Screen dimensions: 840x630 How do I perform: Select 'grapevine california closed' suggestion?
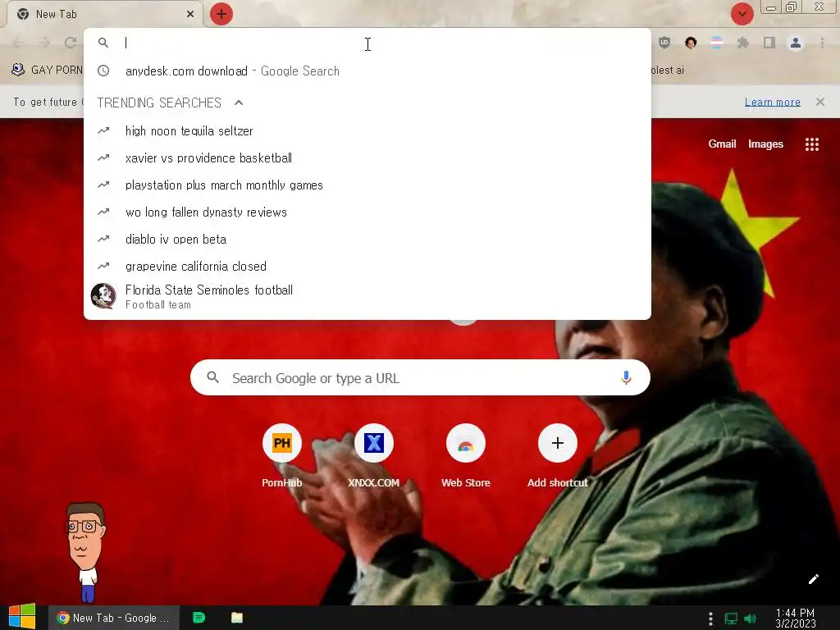[367, 267]
